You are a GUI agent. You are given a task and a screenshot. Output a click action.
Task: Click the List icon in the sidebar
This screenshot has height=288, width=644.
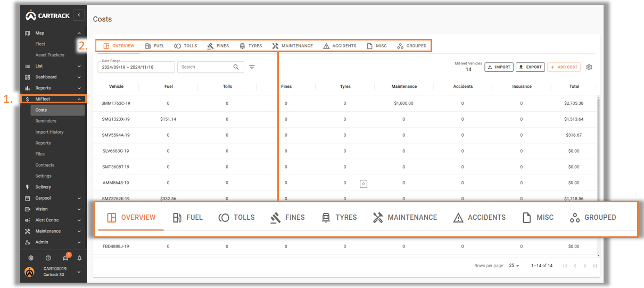tap(28, 66)
